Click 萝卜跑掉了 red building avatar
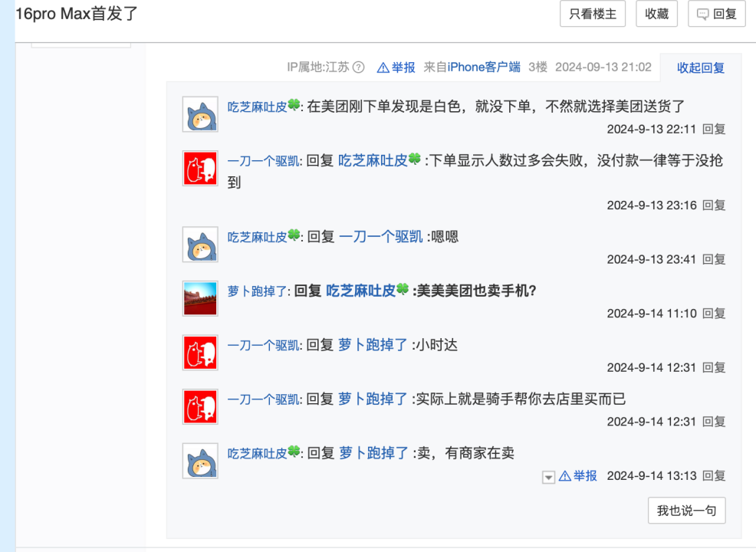 [x=200, y=299]
